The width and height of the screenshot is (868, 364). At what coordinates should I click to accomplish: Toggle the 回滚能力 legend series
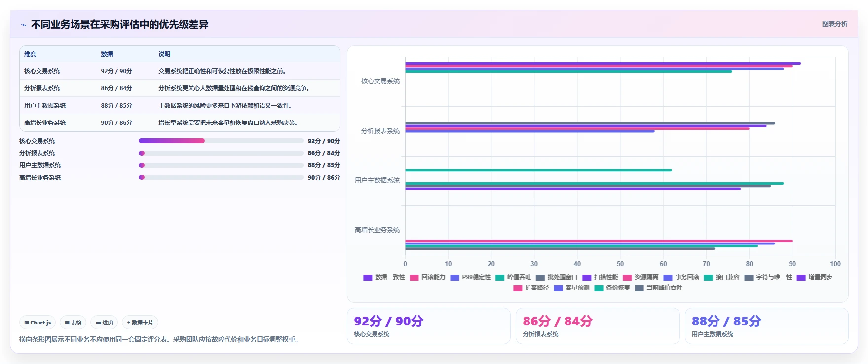pyautogui.click(x=427, y=277)
